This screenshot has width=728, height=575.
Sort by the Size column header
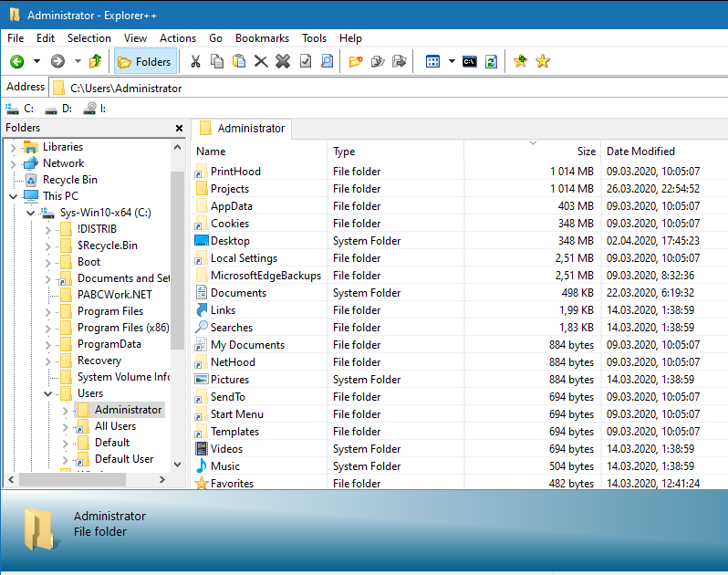533,152
